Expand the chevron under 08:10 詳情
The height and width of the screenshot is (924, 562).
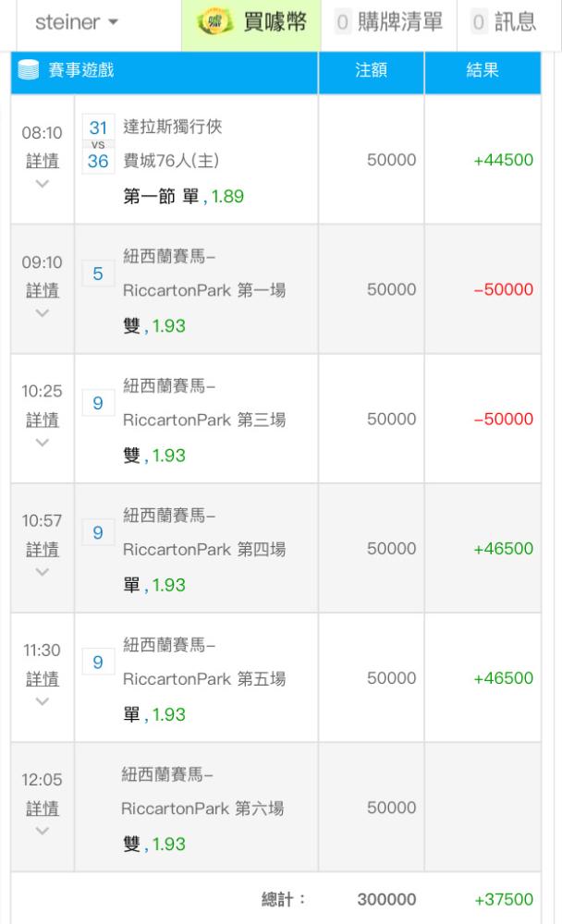42,184
